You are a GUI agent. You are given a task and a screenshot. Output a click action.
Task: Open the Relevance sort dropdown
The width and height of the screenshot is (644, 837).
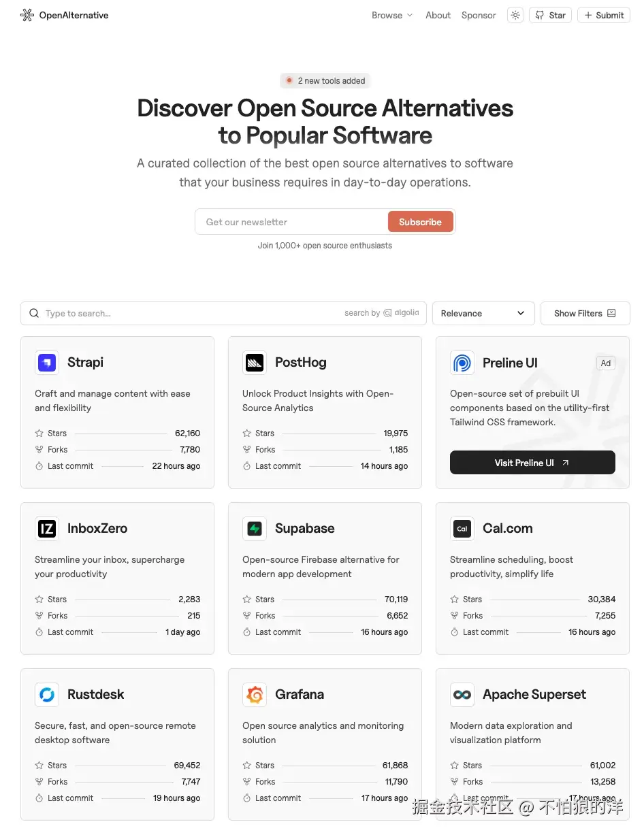(x=483, y=313)
